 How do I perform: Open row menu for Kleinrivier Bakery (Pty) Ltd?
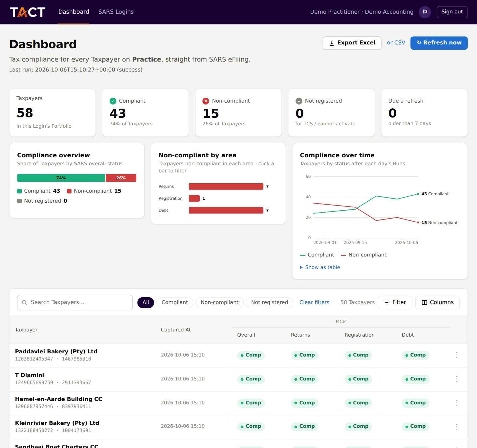point(457,427)
